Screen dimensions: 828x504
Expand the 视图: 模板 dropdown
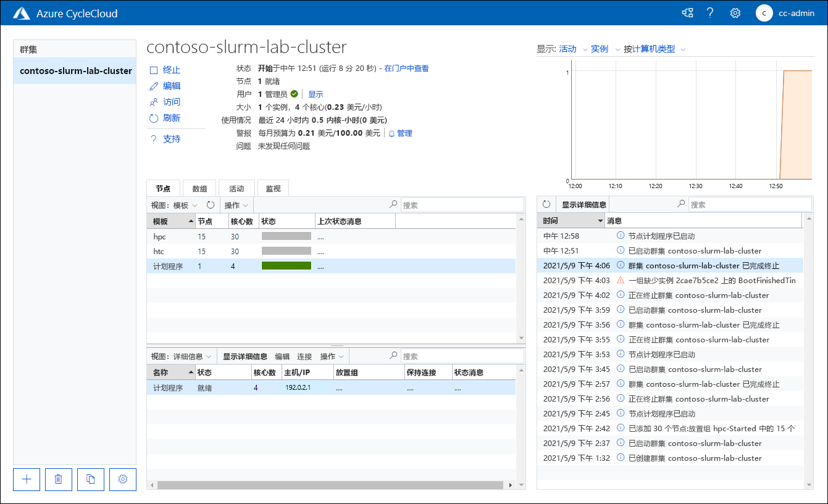click(x=175, y=205)
